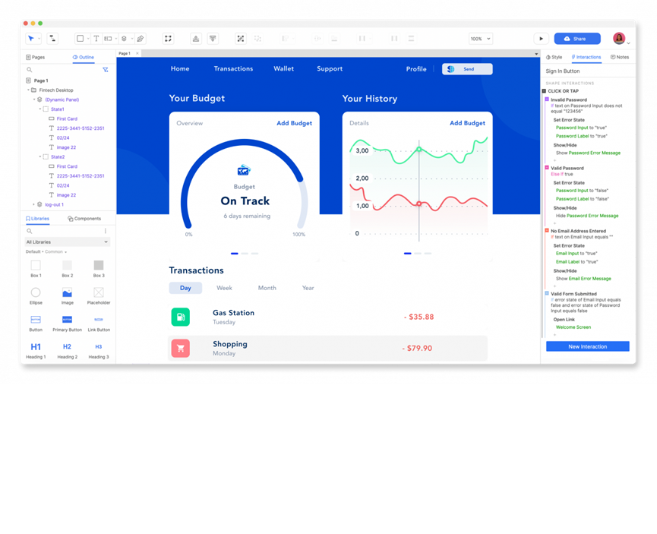Image resolution: width=657 pixels, height=534 pixels.
Task: Pick the Placeholder widget from library
Action: tap(98, 293)
